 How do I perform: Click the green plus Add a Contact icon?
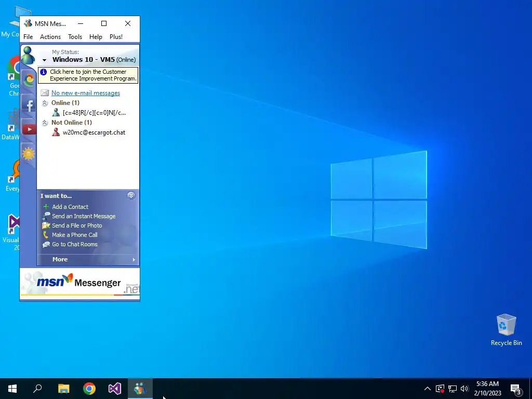[46, 207]
